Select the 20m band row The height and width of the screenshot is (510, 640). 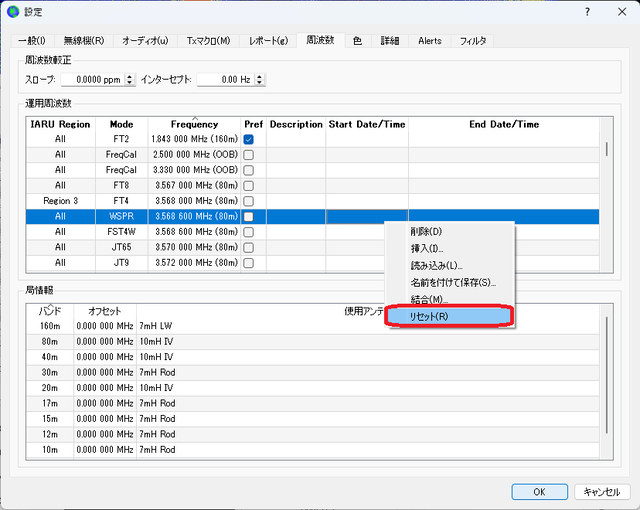pos(313,388)
